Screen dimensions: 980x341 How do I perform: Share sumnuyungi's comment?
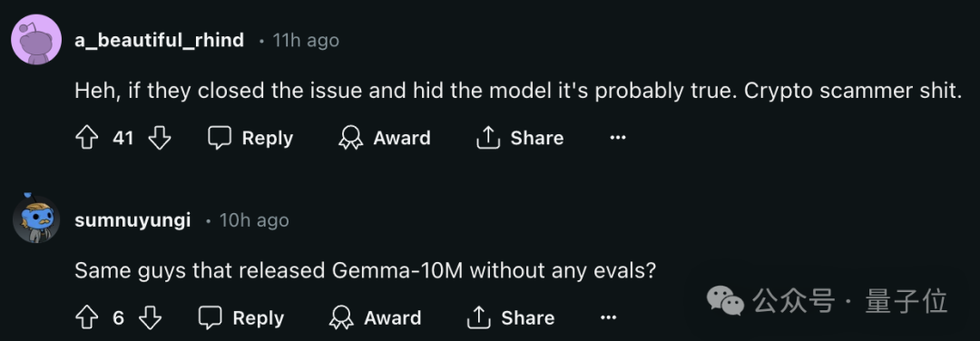click(x=511, y=318)
